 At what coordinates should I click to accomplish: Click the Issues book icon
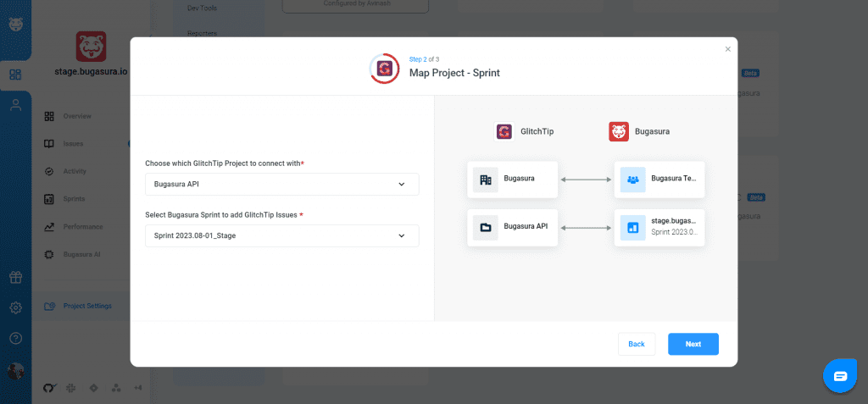(49, 144)
